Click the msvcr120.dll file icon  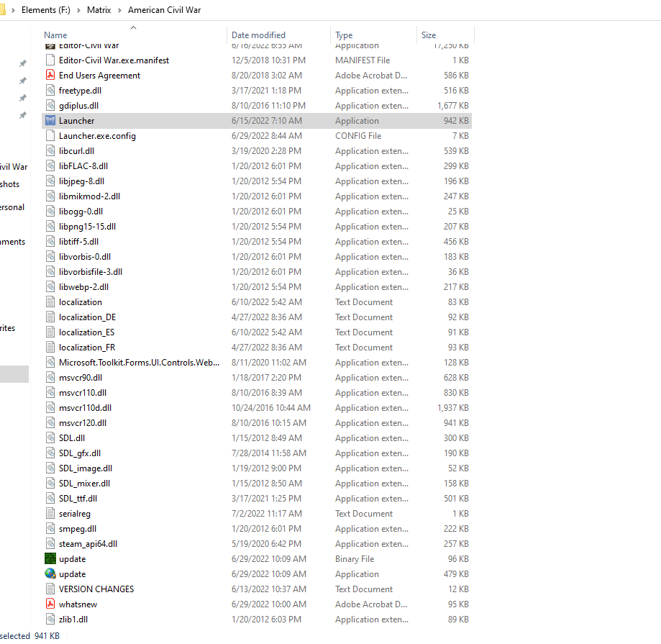click(50, 422)
